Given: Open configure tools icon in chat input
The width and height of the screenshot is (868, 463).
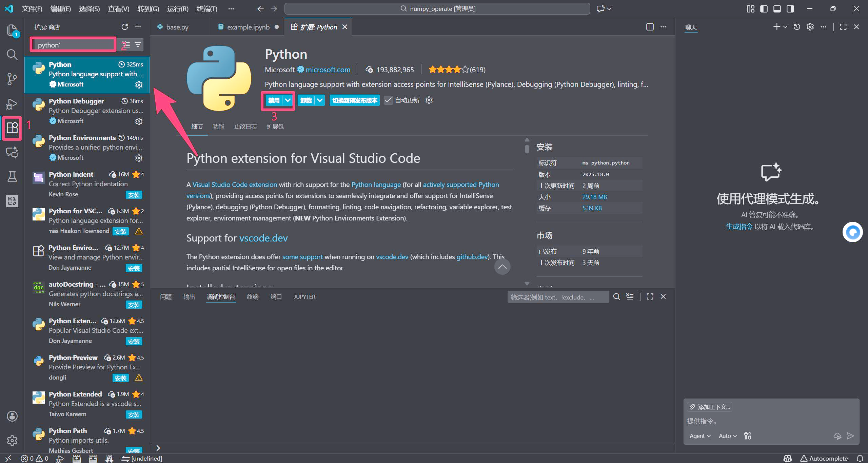Looking at the screenshot, I should coord(747,436).
